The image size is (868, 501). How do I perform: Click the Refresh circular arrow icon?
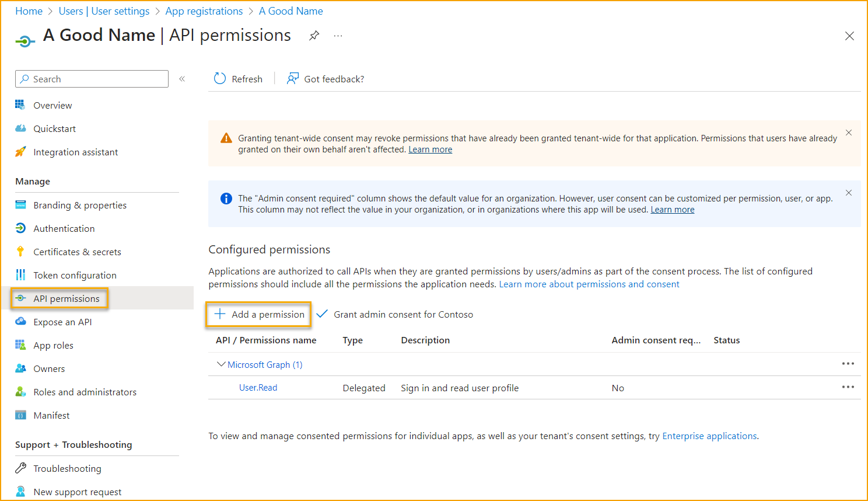pyautogui.click(x=220, y=79)
